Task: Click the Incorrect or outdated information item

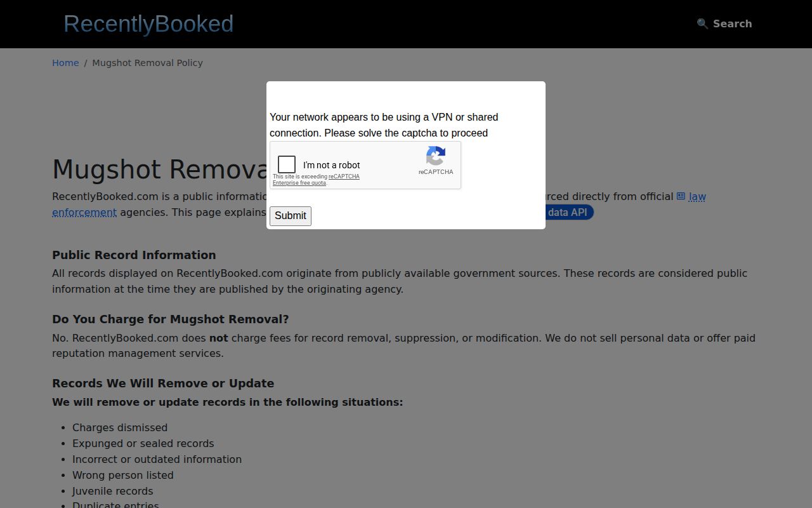Action: coord(157,459)
